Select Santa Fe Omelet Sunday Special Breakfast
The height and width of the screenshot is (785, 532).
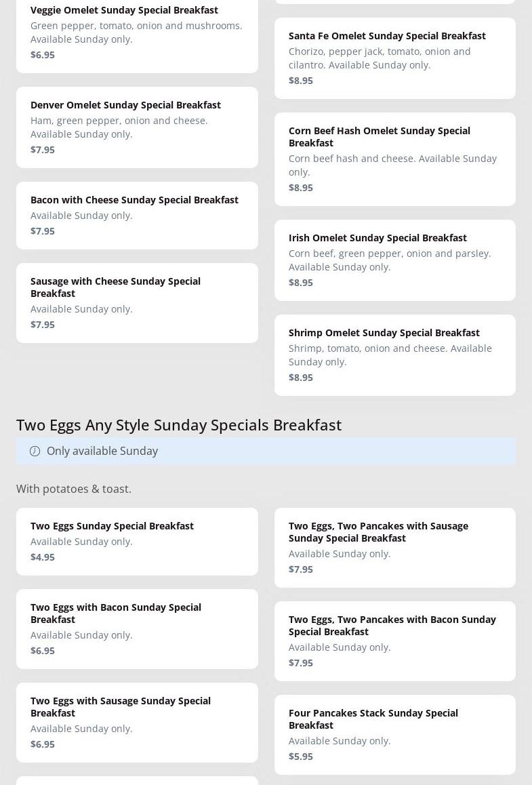[x=387, y=36]
